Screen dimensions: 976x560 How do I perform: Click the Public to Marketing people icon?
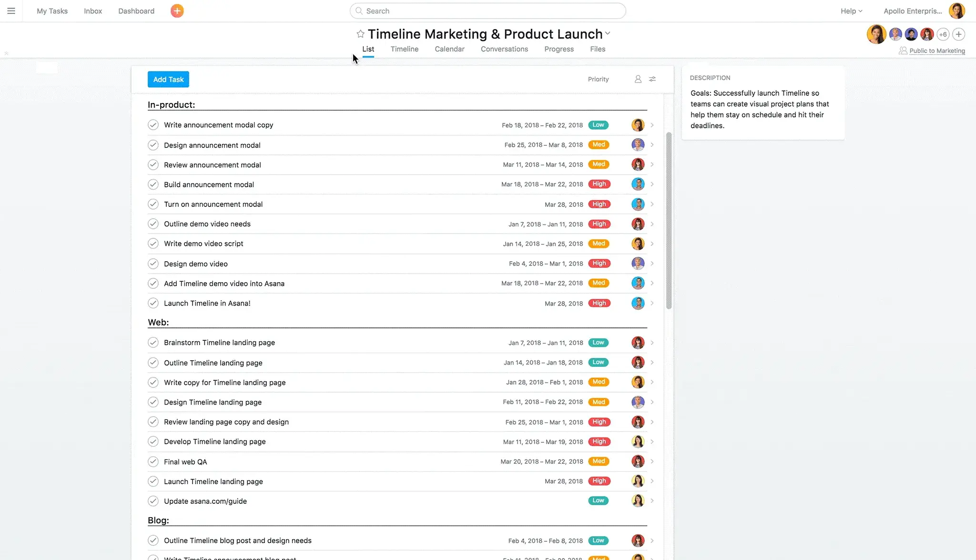pos(903,51)
